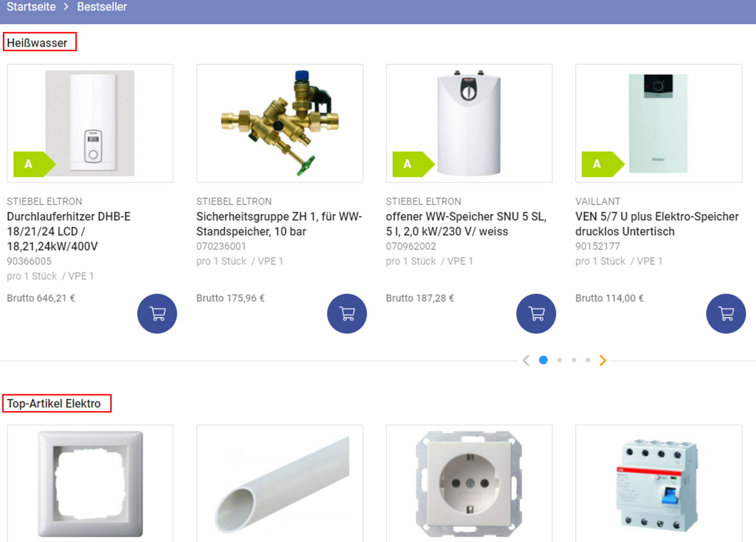This screenshot has width=756, height=542.
Task: Open Heißwasser category heading
Action: click(x=37, y=43)
